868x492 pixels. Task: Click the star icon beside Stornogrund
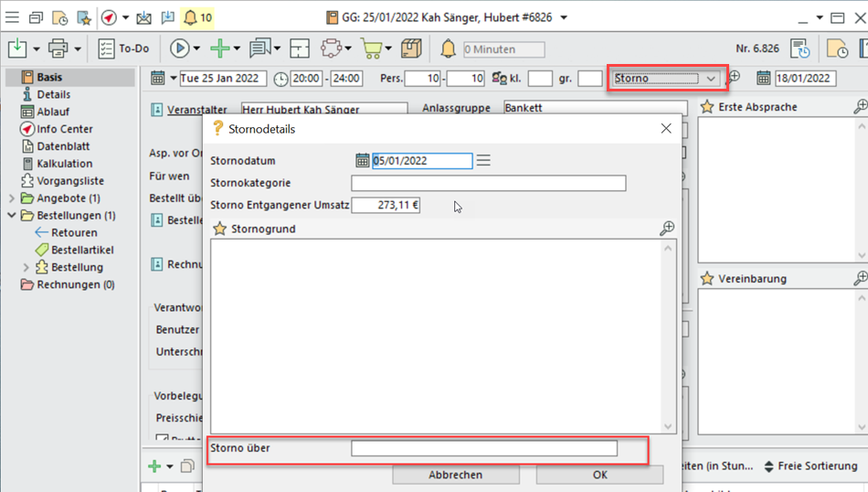pyautogui.click(x=219, y=229)
